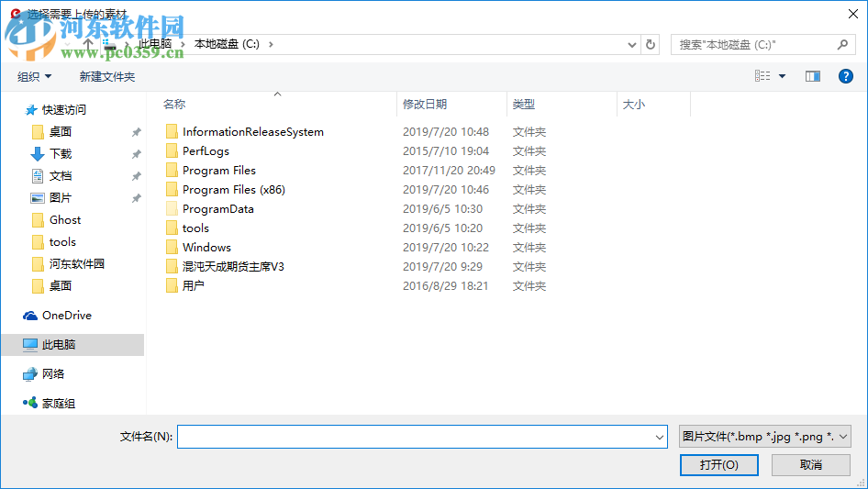868x489 pixels.
Task: Expand the chevron after 此电脑 in path
Action: pos(183,44)
